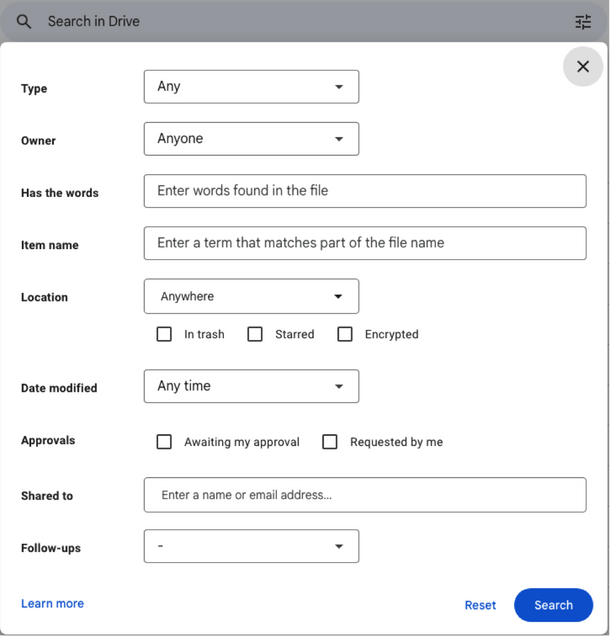Click the Reset button
This screenshot has width=610, height=636.
[480, 605]
